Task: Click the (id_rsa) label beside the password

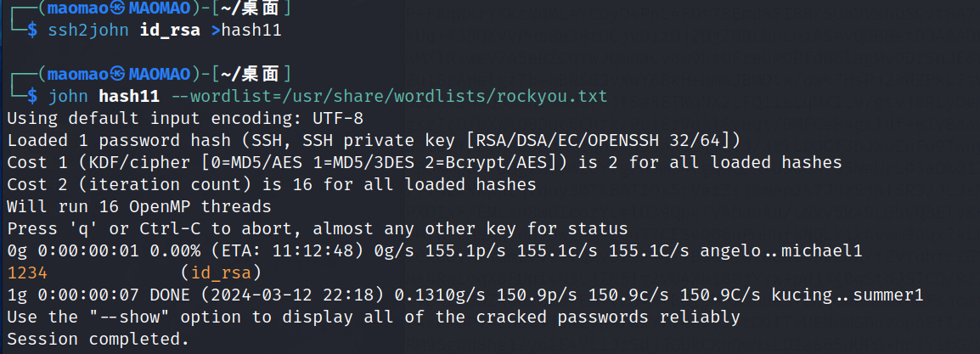Action: click(220, 273)
